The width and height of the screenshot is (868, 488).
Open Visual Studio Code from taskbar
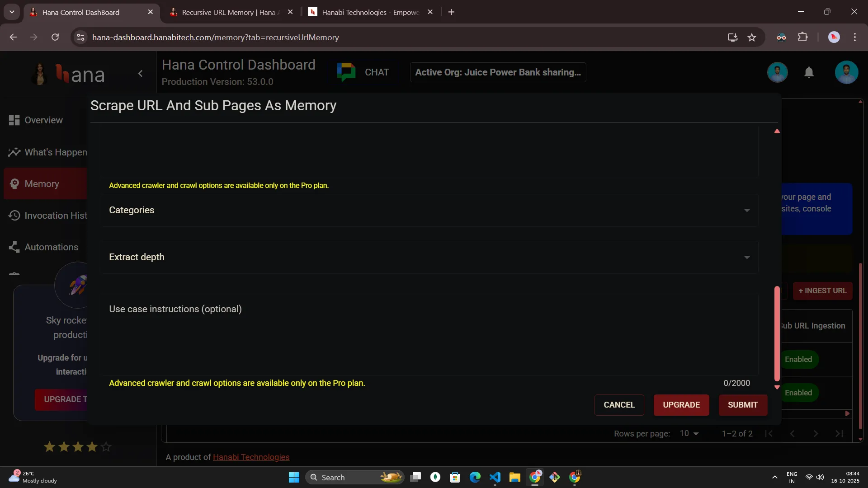[495, 477]
